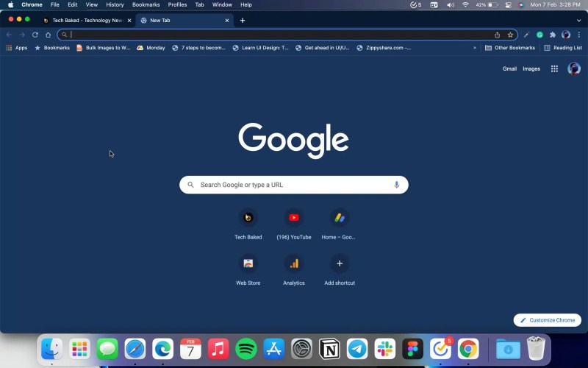
Task: Add a new shortcut tile
Action: [340, 270]
